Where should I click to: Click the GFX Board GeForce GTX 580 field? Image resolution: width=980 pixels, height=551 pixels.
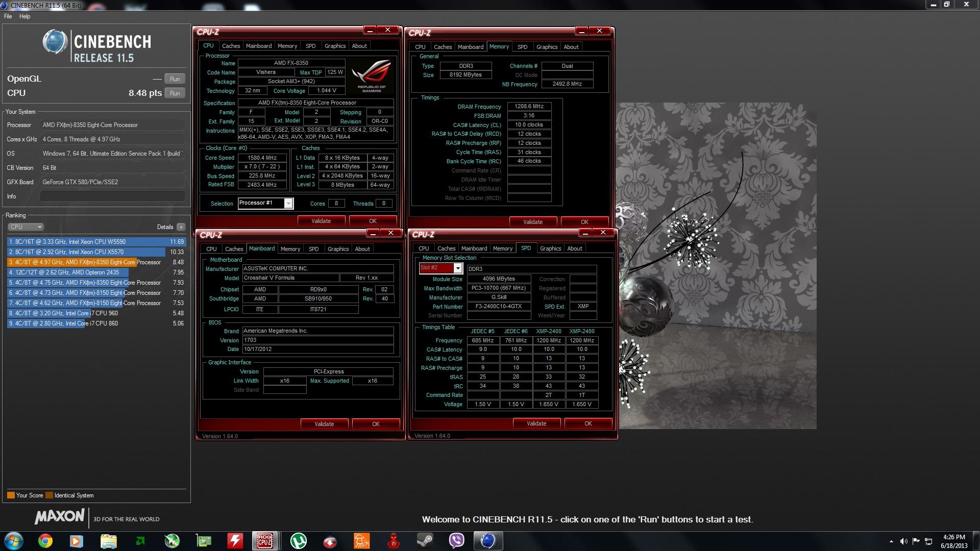[x=112, y=182]
